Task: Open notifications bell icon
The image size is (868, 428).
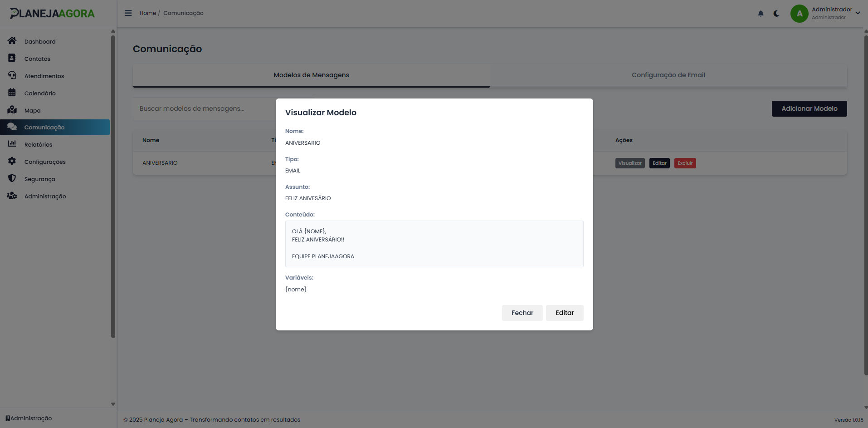Action: point(761,14)
